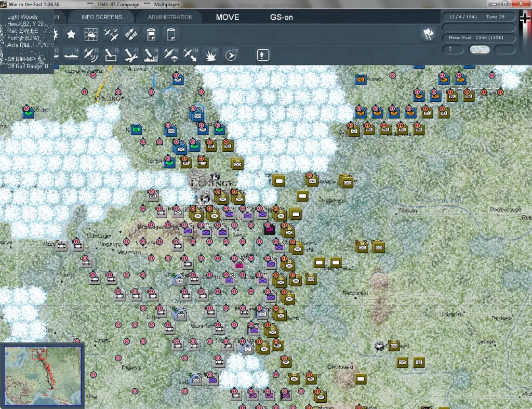Screen dimensions: 532x409
Task: Click the F12 circled arrow icon
Action: (x=231, y=55)
